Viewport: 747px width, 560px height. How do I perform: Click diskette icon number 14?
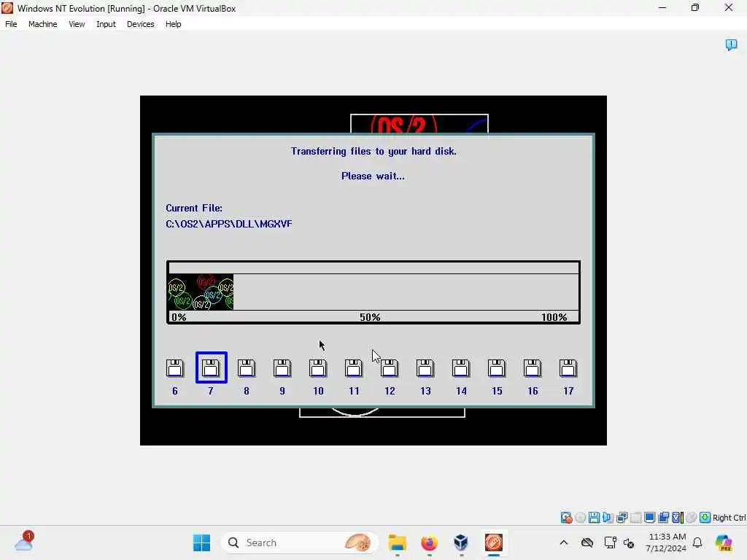point(461,368)
